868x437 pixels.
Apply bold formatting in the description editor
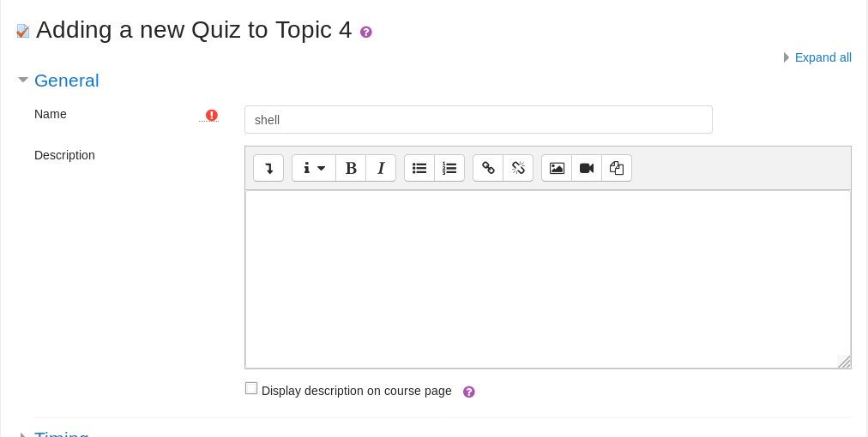coord(351,168)
